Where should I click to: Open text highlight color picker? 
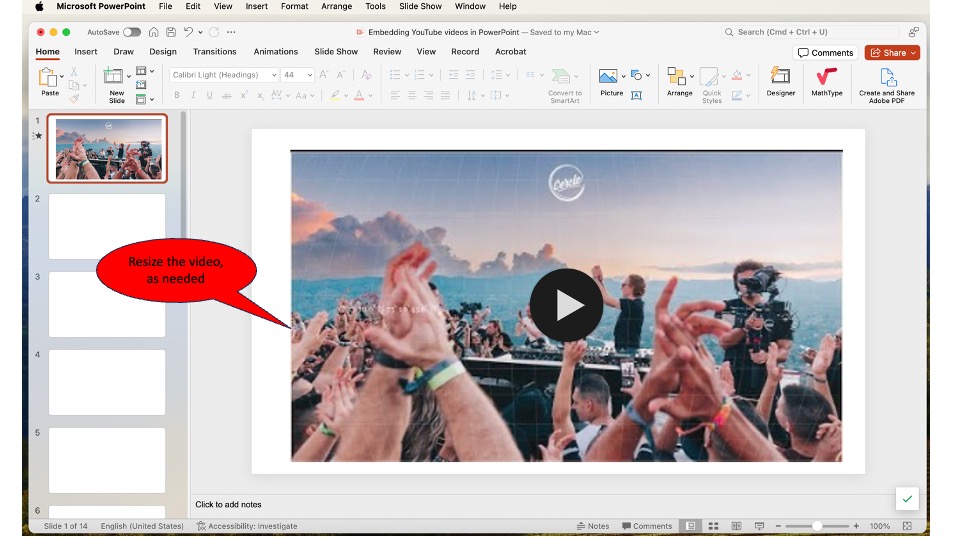tap(335, 95)
